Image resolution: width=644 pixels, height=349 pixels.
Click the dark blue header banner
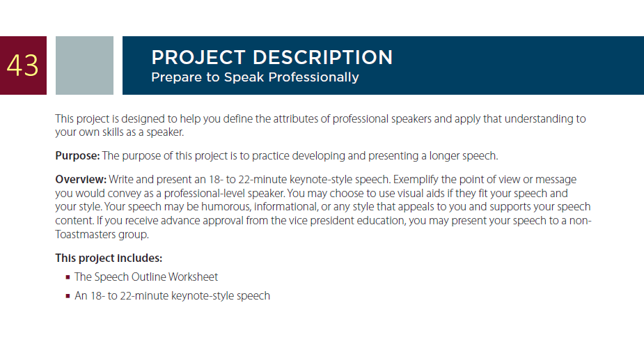click(383, 65)
